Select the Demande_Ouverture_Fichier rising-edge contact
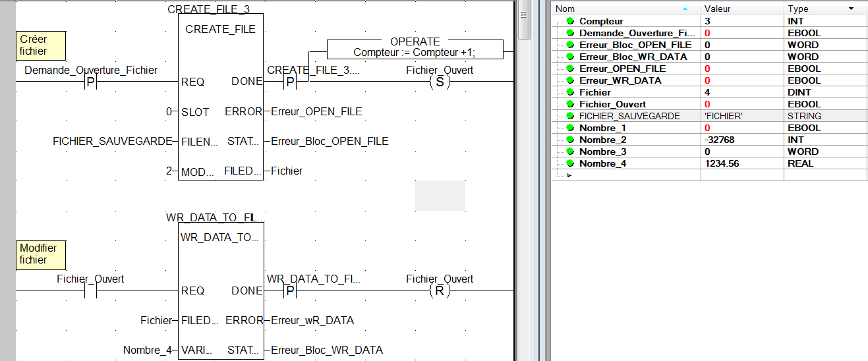The width and height of the screenshot is (868, 361). [91, 82]
